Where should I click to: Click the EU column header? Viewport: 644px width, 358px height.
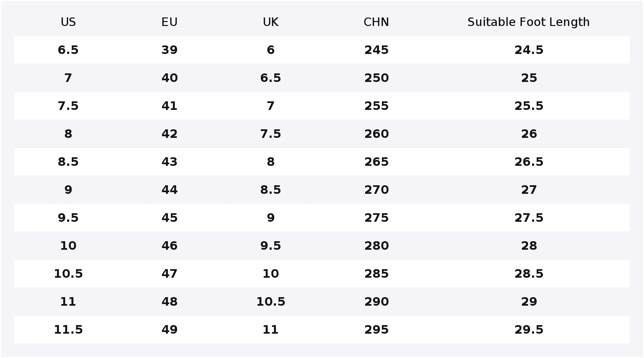(x=169, y=22)
